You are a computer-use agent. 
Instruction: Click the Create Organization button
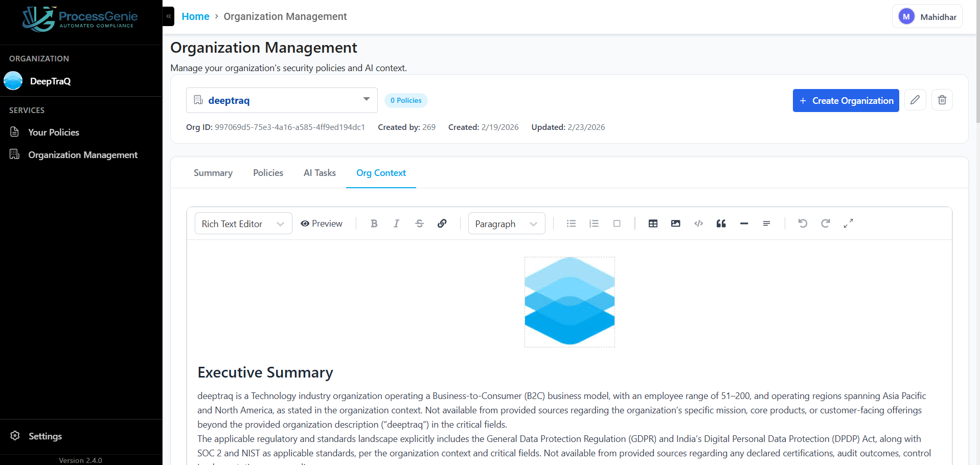pos(846,100)
